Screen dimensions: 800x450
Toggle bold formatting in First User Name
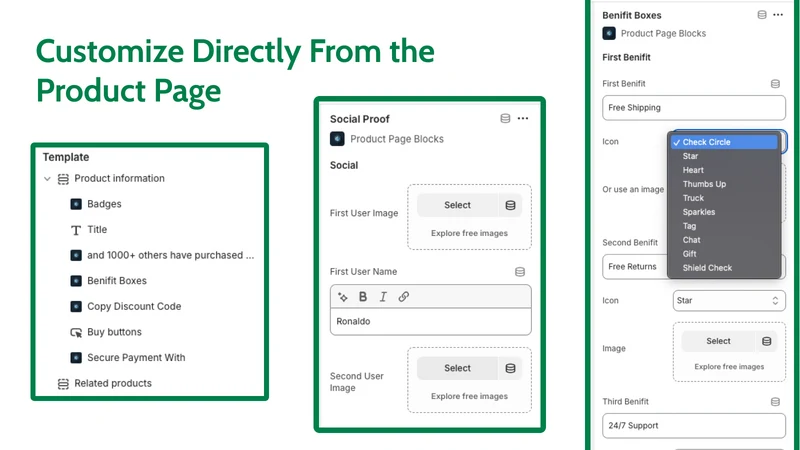click(363, 297)
